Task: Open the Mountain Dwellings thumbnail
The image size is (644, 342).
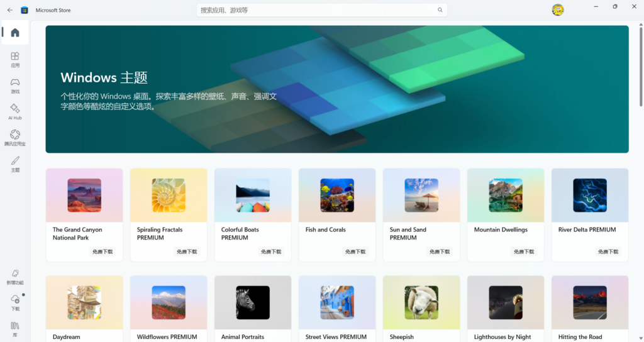Action: pyautogui.click(x=506, y=196)
